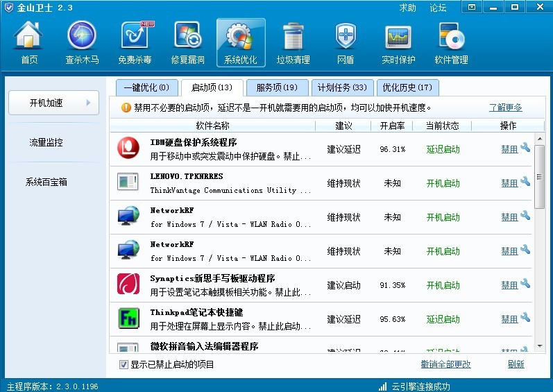
Task: Click scrollbar up arrow in startup list
Action: (540, 139)
